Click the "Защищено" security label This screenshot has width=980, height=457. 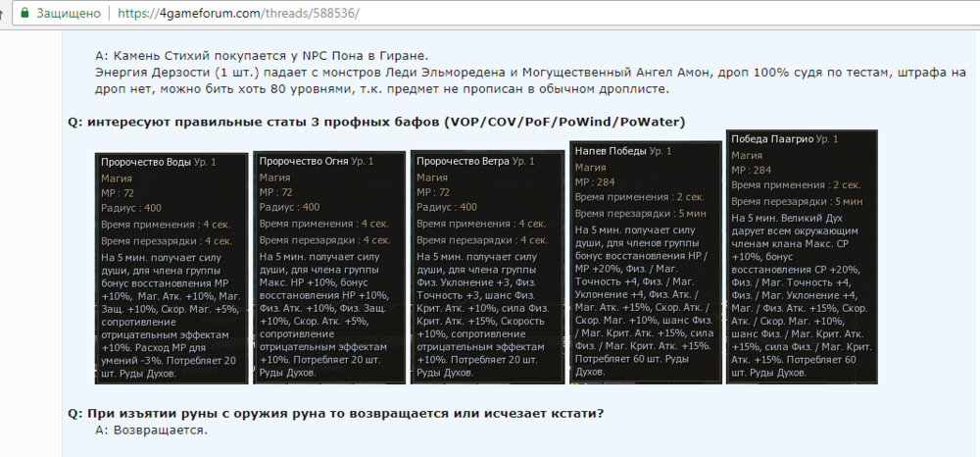[x=70, y=15]
